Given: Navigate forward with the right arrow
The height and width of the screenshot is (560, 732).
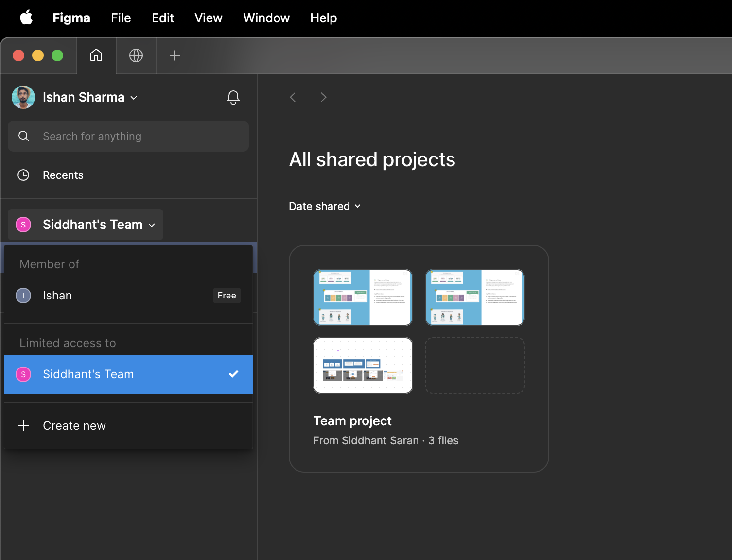Looking at the screenshot, I should 324,97.
